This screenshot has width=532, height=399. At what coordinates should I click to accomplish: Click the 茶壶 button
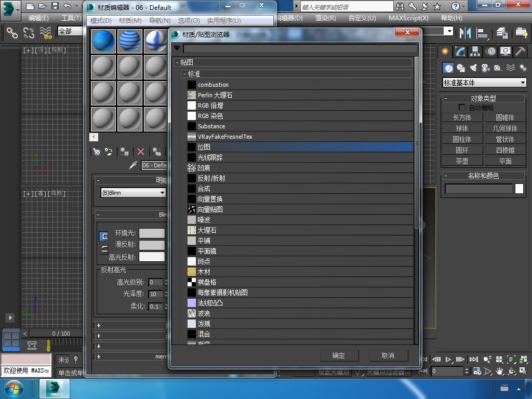pos(462,161)
